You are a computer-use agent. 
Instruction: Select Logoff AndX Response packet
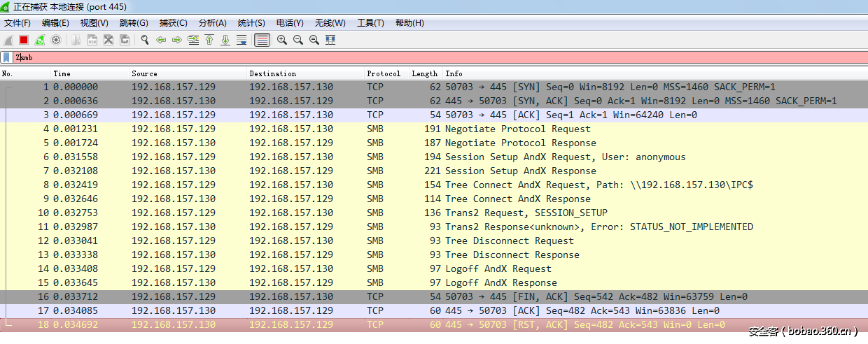[x=434, y=282]
